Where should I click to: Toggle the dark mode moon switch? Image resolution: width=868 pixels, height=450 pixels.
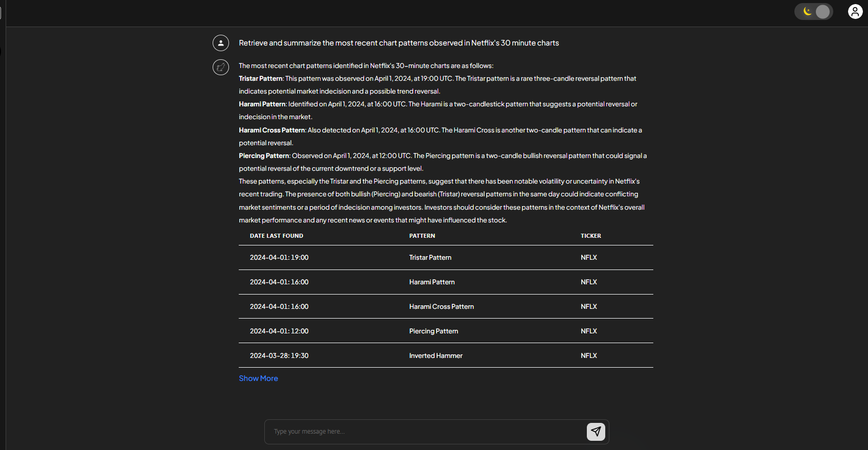click(813, 12)
